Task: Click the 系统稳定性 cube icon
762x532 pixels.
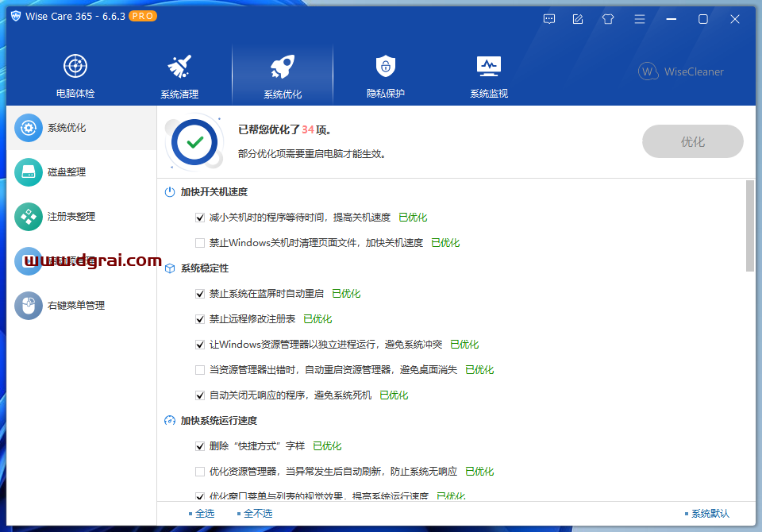Action: click(x=170, y=268)
